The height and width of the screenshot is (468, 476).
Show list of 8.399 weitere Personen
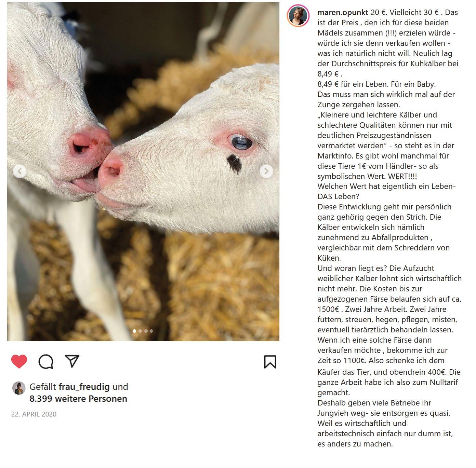click(78, 399)
